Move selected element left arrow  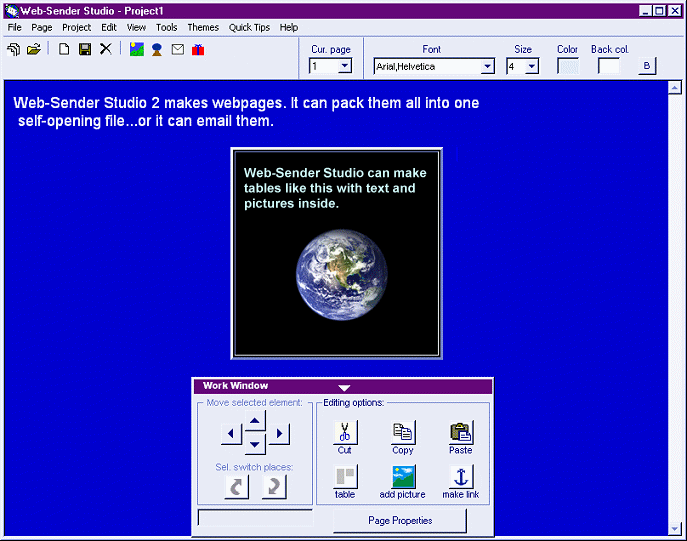pyautogui.click(x=231, y=434)
